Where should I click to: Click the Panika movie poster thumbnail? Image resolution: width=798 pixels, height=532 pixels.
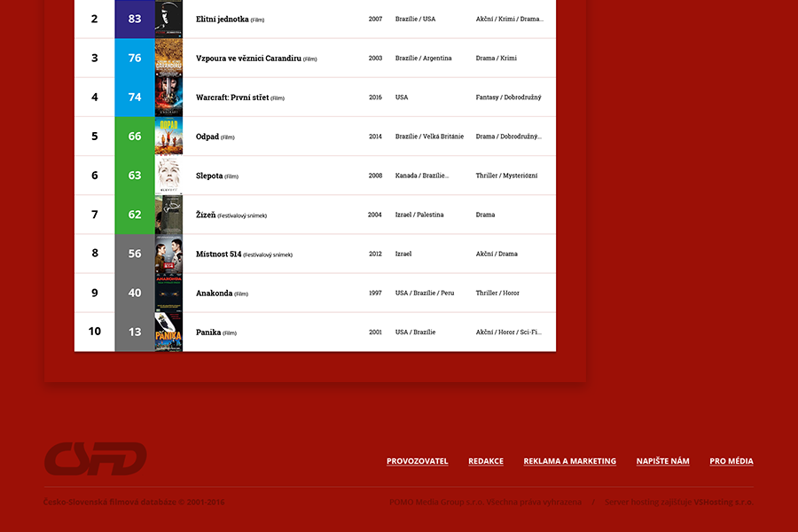click(x=168, y=332)
